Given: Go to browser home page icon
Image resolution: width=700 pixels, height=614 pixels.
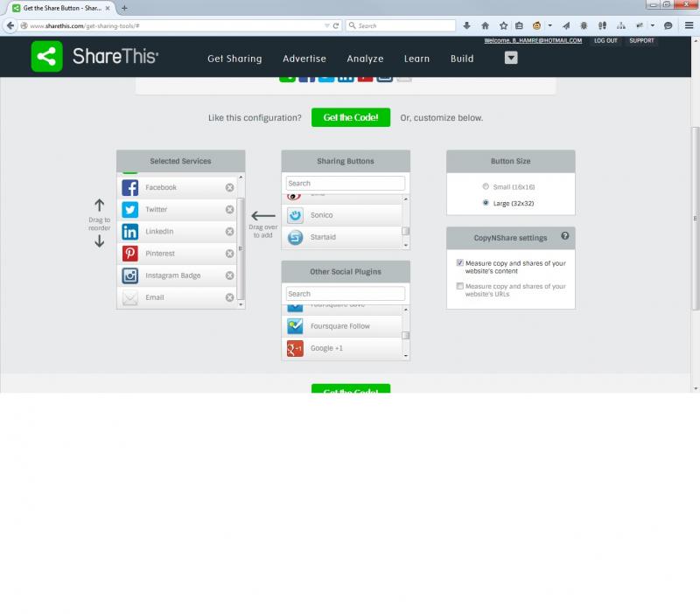Looking at the screenshot, I should coord(485,25).
